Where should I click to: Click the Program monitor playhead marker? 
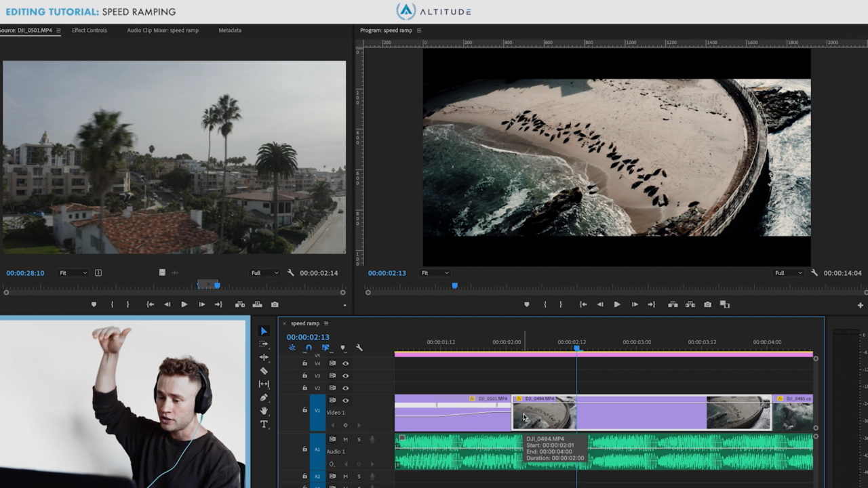pos(454,285)
